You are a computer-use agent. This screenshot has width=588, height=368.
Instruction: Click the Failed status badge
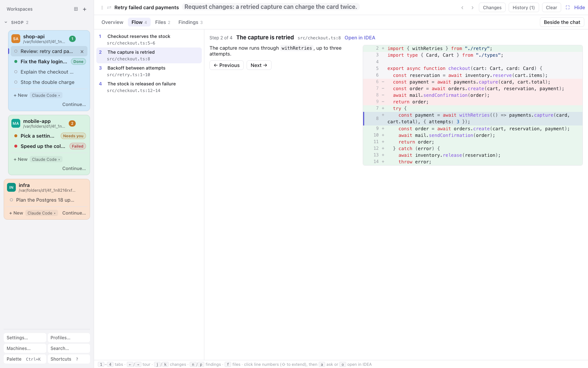[78, 146]
